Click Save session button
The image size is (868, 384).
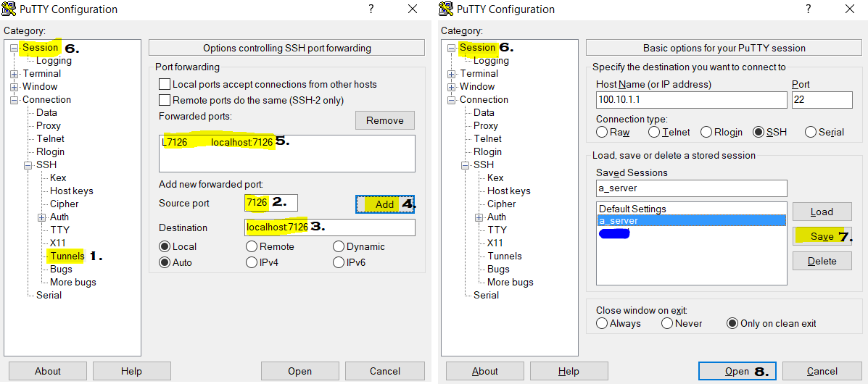[822, 236]
